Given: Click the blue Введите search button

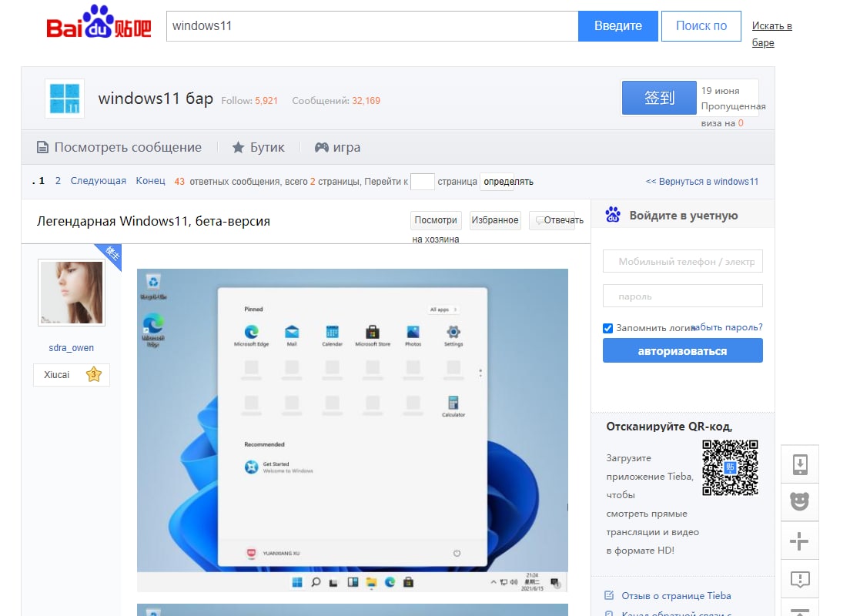Looking at the screenshot, I should click(x=618, y=25).
